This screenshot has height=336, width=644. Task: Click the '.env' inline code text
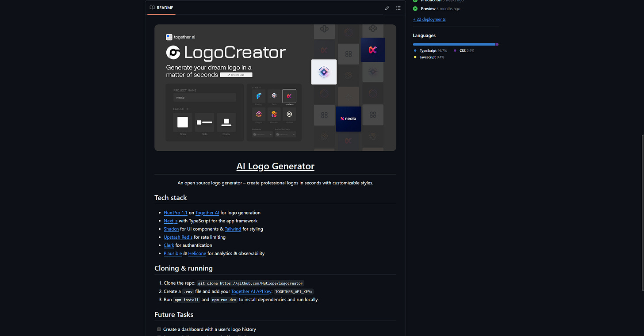pos(188,292)
